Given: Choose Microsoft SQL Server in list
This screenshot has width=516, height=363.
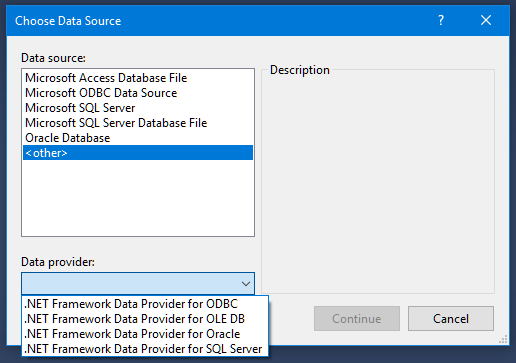Looking at the screenshot, I should 138,108.
